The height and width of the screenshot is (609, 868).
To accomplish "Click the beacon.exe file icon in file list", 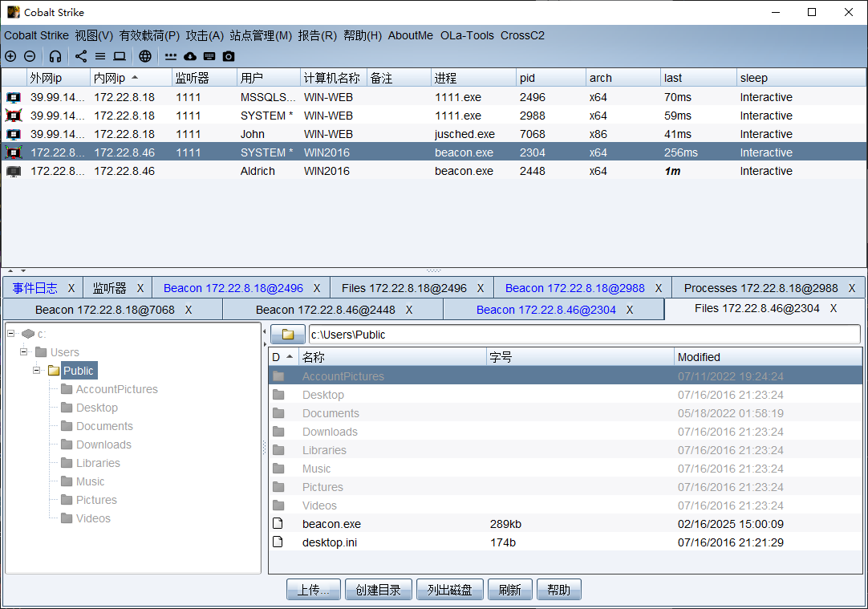I will pyautogui.click(x=278, y=524).
